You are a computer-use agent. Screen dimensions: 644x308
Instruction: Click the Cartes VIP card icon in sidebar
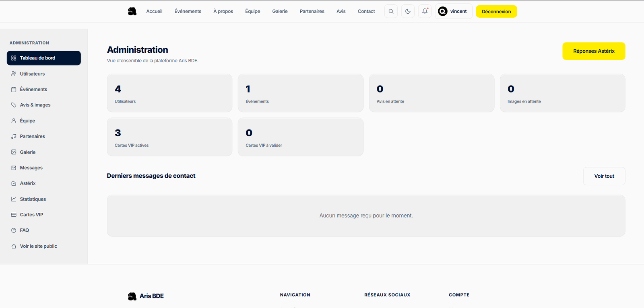[x=14, y=215]
